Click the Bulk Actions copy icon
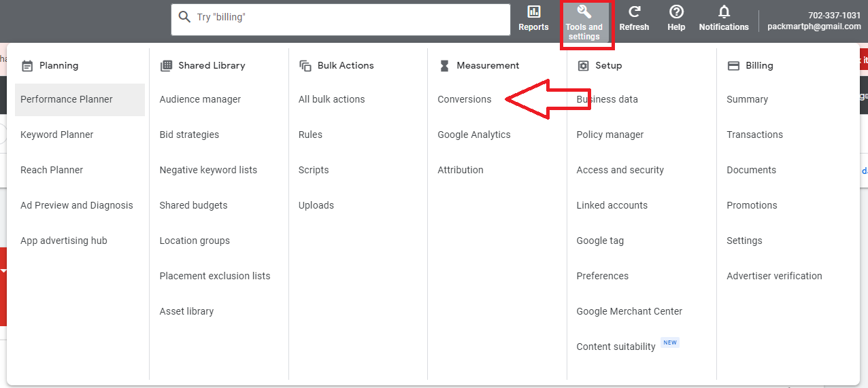 [305, 66]
